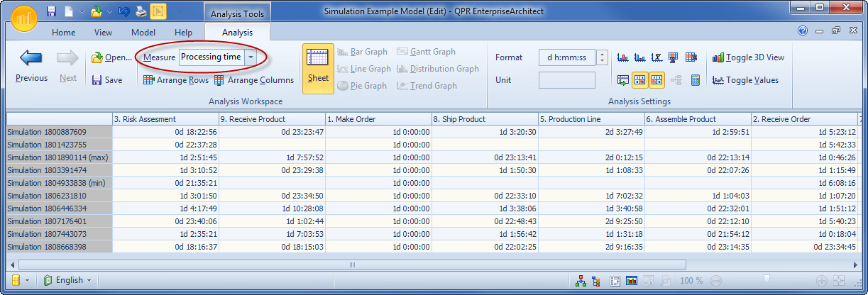Click the print icon in quick access toolbar

pyautogui.click(x=141, y=12)
